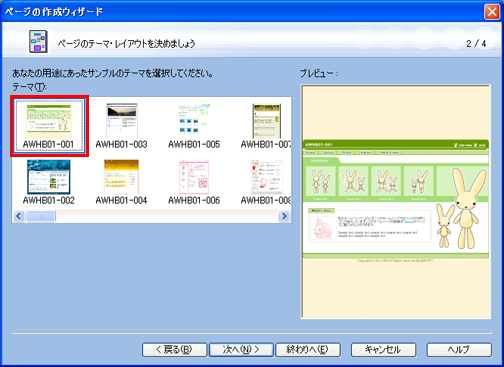Proceed with the 次へ(N) button
The width and height of the screenshot is (504, 367).
pos(241,350)
